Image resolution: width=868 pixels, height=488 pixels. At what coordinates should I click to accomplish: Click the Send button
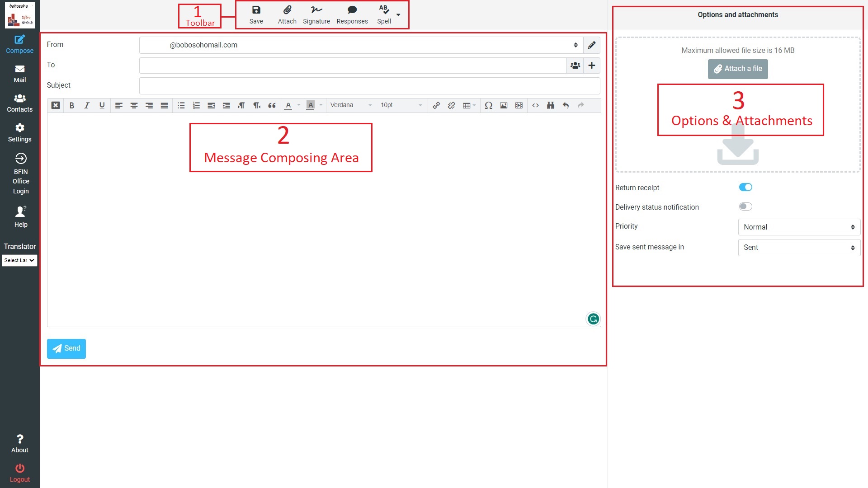coord(66,348)
